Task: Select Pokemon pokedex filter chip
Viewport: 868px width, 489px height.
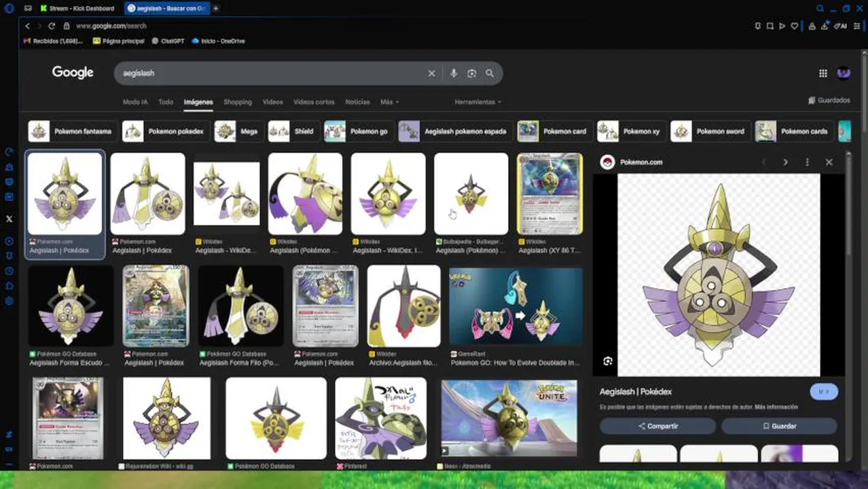Action: point(164,132)
